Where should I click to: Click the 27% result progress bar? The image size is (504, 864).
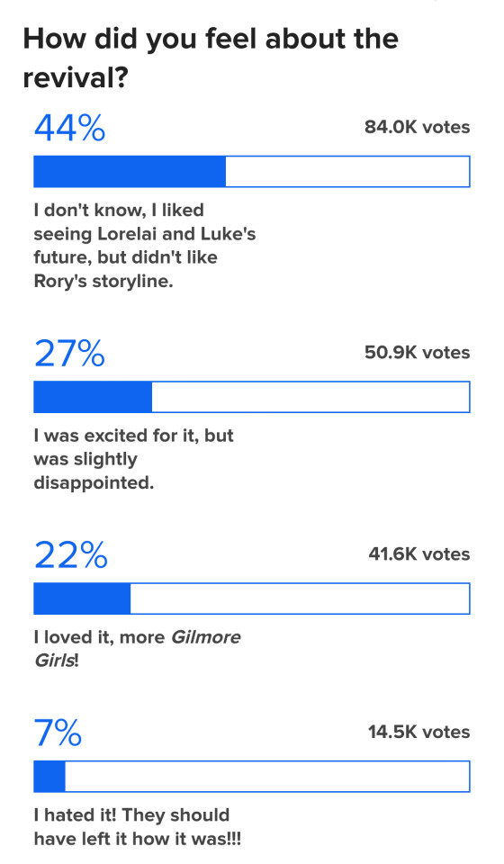pyautogui.click(x=252, y=397)
